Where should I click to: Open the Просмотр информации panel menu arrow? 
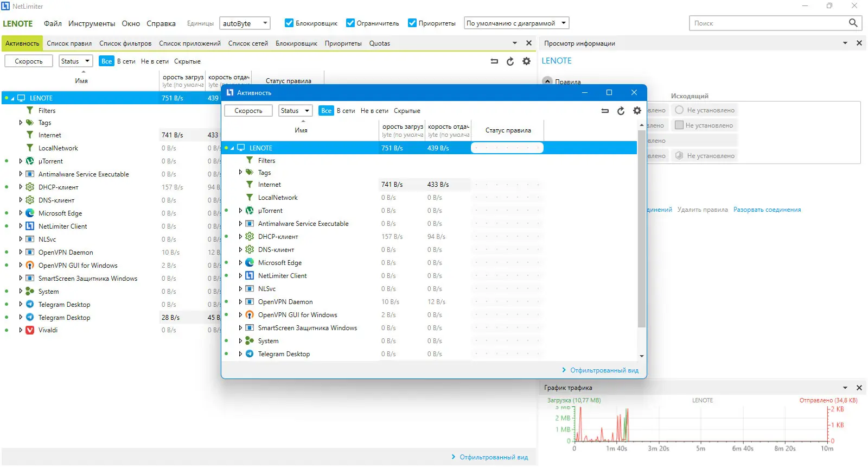[845, 43]
